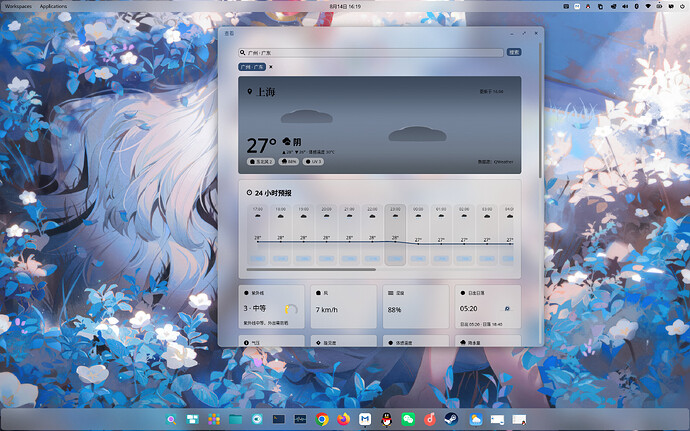This screenshot has width=690, height=431.
Task: Click the 能见度 visibility card header
Action: point(326,343)
